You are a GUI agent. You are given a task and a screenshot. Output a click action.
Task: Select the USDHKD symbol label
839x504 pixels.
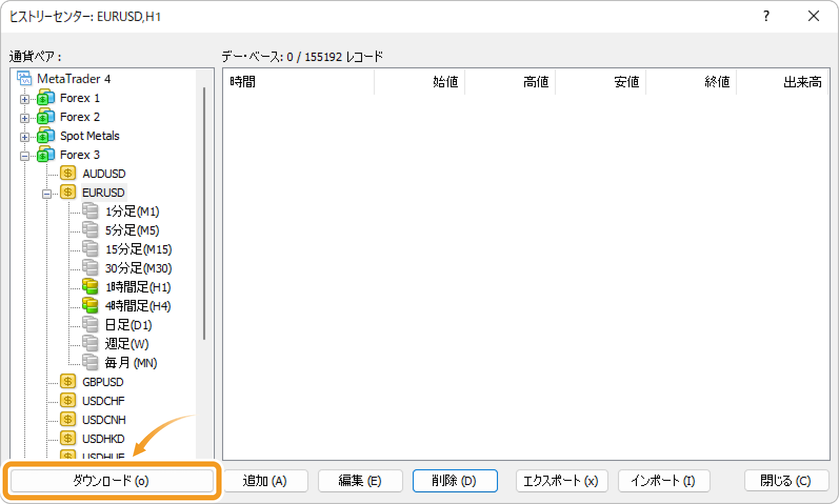point(103,439)
